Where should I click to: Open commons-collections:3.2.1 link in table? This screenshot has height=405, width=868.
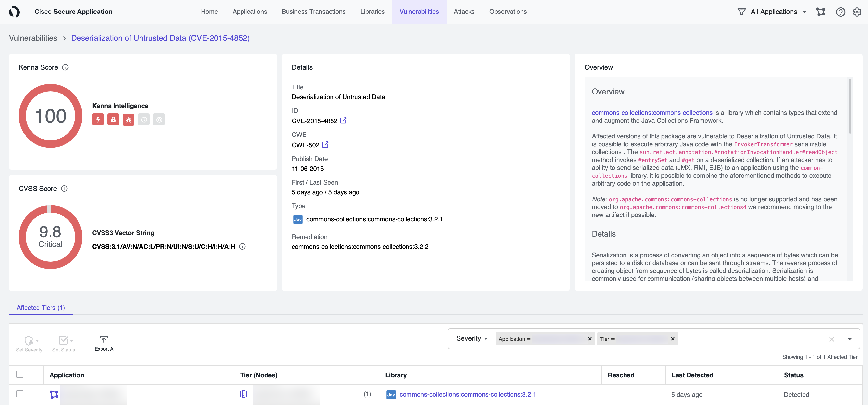(x=467, y=394)
